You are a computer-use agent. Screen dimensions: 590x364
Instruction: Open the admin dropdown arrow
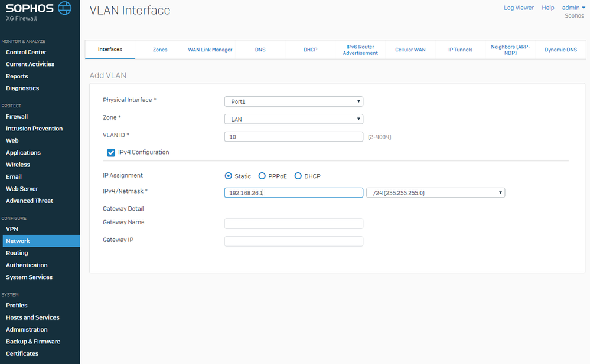tap(584, 8)
